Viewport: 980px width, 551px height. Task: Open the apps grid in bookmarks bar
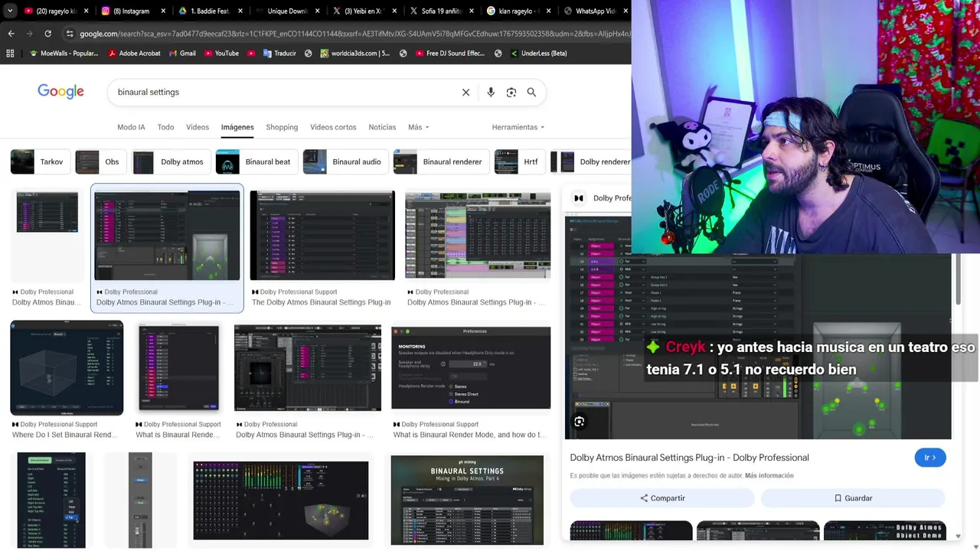(x=10, y=54)
